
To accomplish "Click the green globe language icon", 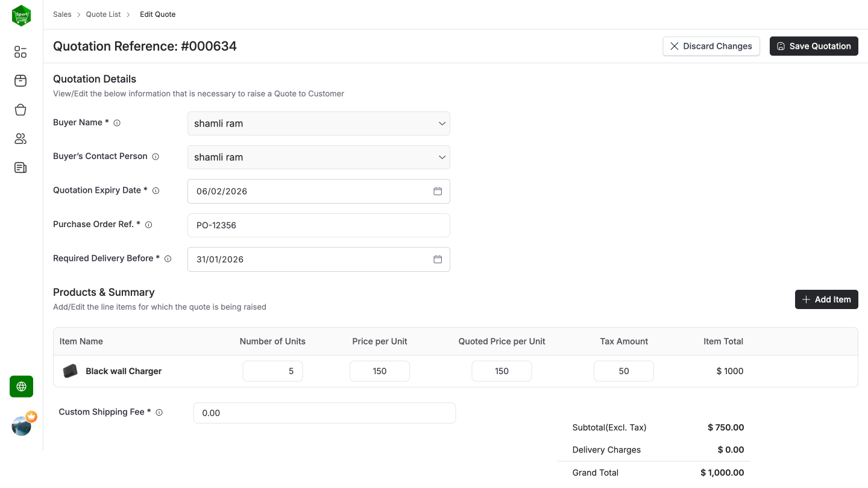I will [21, 387].
